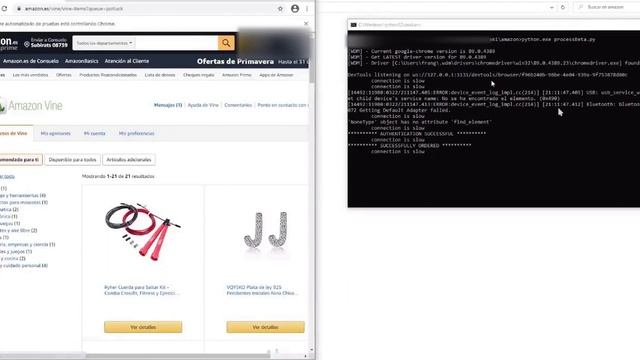Open 'Ryher Cuerda para Saltar Kit' product title

coord(142,290)
